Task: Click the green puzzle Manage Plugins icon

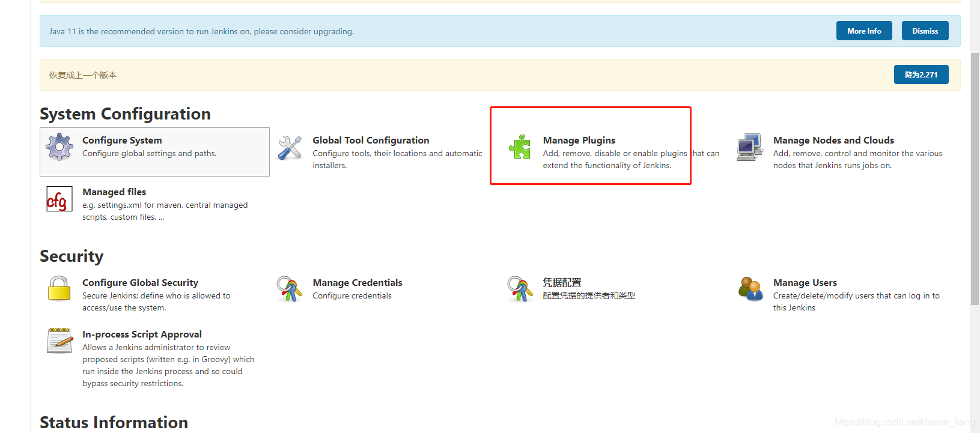Action: pos(520,147)
